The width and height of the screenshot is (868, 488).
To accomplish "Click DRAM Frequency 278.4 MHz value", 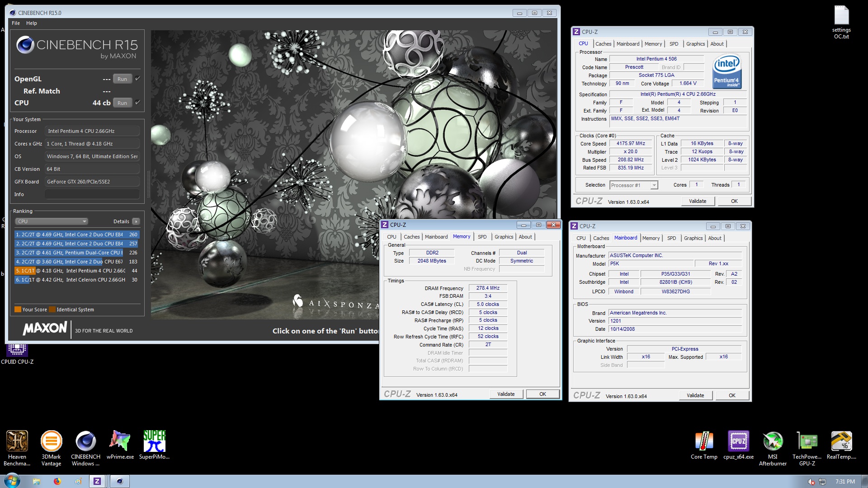I will coord(488,288).
